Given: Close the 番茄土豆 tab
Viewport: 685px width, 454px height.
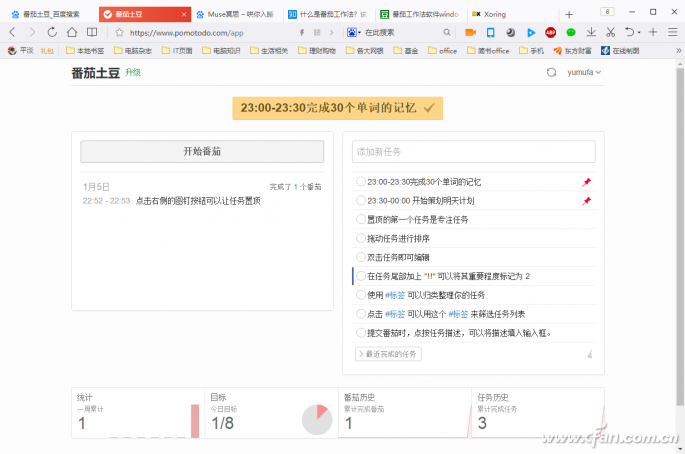Looking at the screenshot, I should pos(184,14).
